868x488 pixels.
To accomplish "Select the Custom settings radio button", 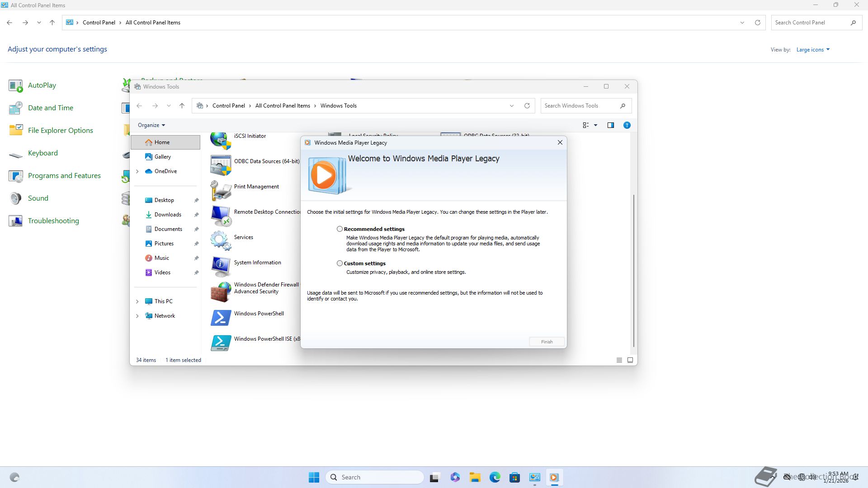I will point(340,263).
